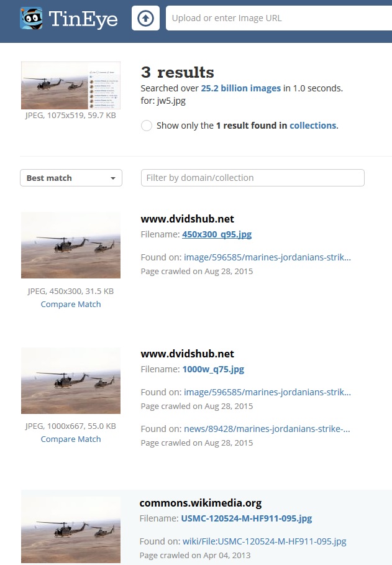392x565 pixels.
Task: Click the searched query image thumbnail
Action: coord(71,85)
